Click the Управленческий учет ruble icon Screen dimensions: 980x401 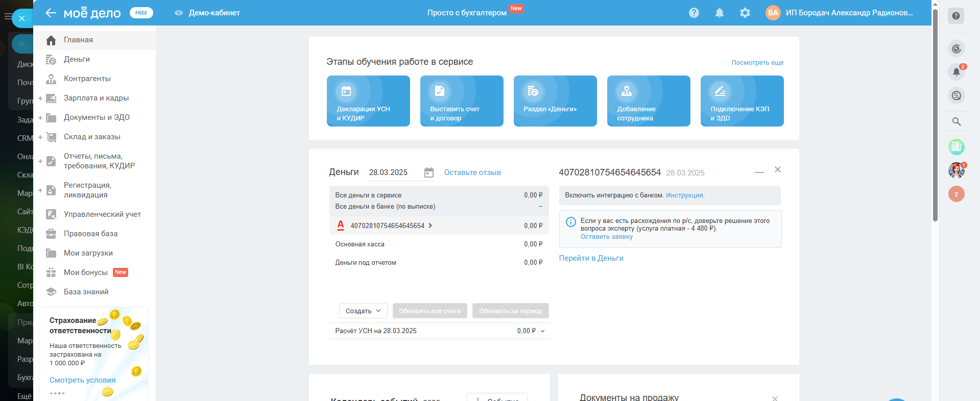(51, 214)
